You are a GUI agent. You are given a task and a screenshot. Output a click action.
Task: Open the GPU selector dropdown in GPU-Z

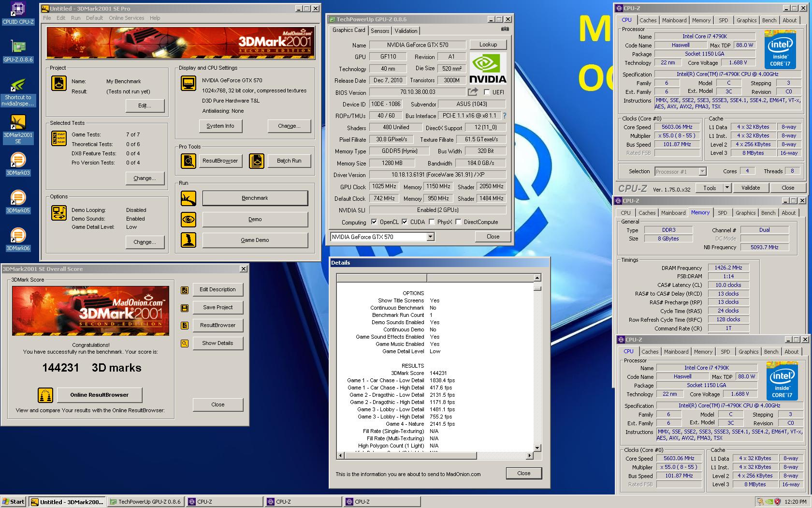tap(430, 237)
